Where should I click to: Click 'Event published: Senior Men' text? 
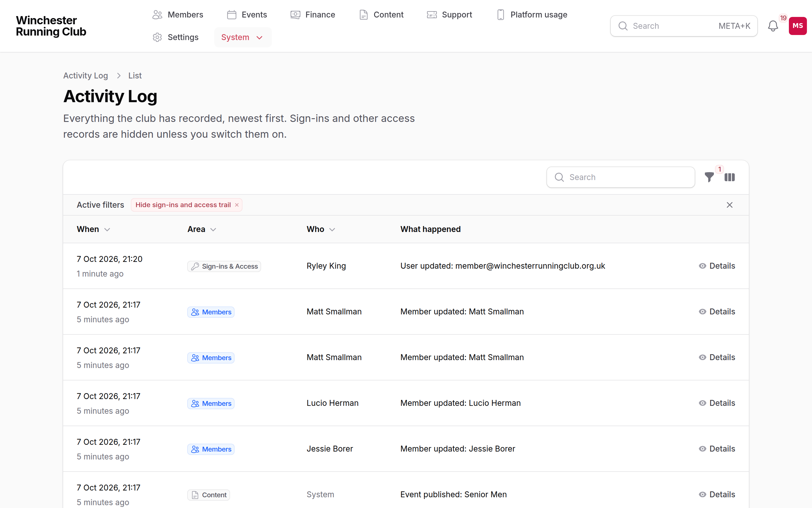pos(453,494)
